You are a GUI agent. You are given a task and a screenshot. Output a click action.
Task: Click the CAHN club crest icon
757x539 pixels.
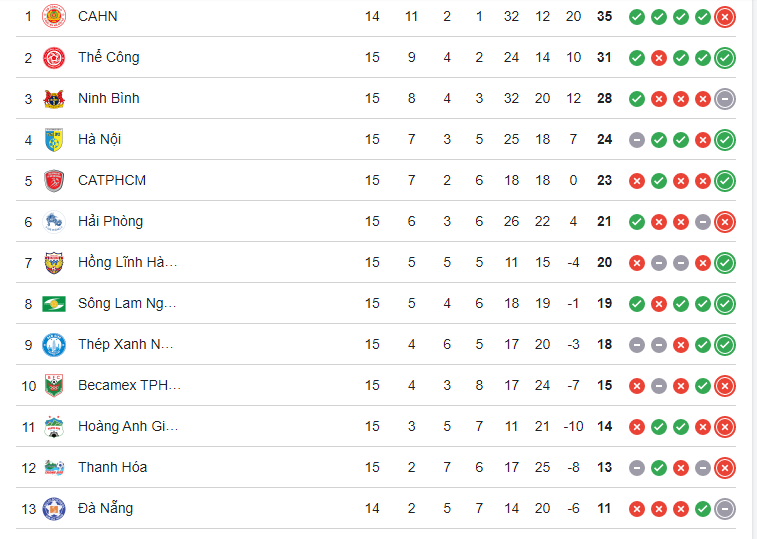pyautogui.click(x=54, y=17)
